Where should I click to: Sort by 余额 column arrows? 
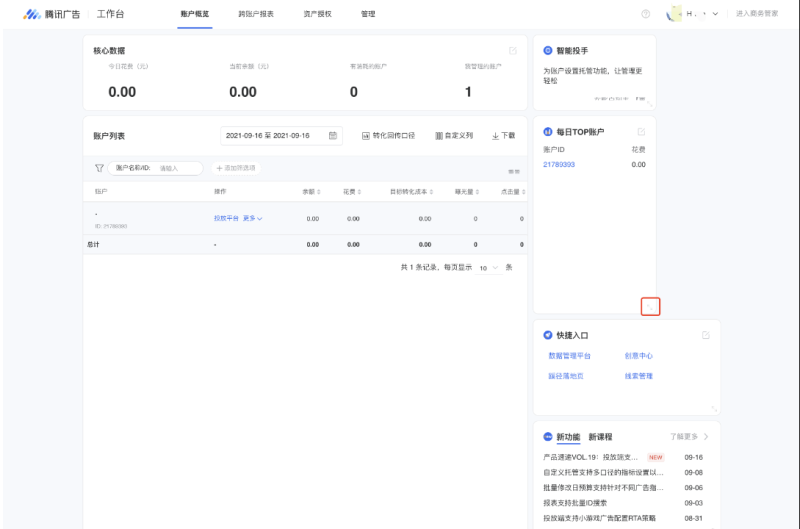coord(319,192)
